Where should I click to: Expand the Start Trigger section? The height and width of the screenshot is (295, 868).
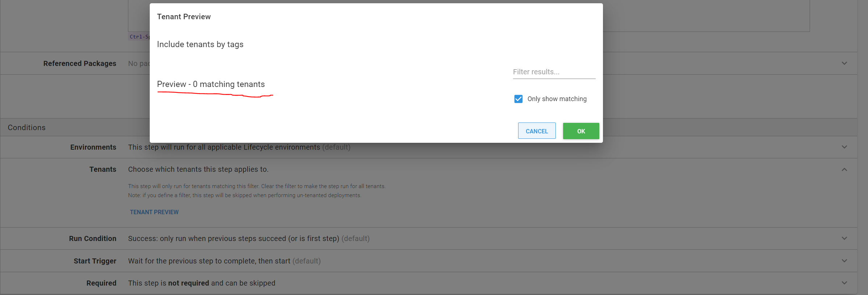[x=844, y=261]
